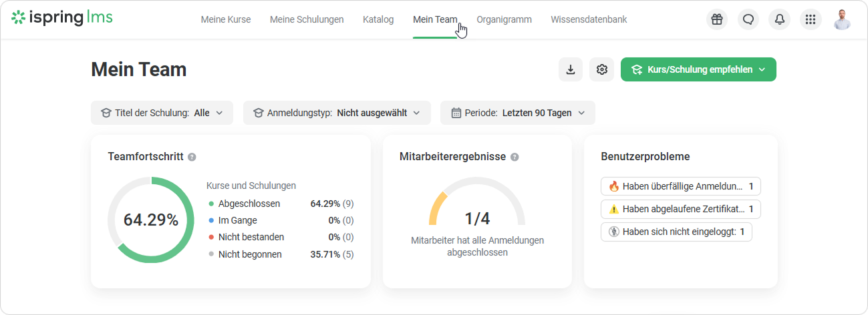Switch to the Meine Kurse tab
868x315 pixels.
point(226,19)
